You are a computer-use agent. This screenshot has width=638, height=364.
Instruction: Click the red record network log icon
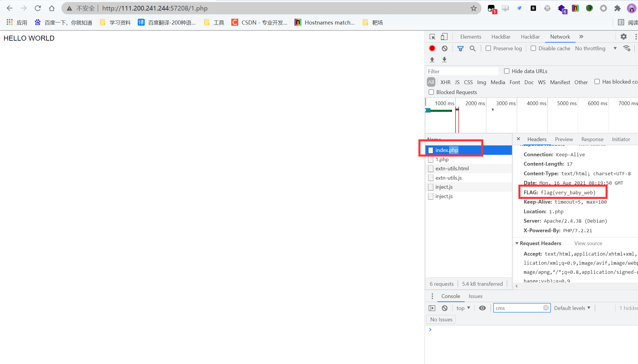tap(432, 48)
